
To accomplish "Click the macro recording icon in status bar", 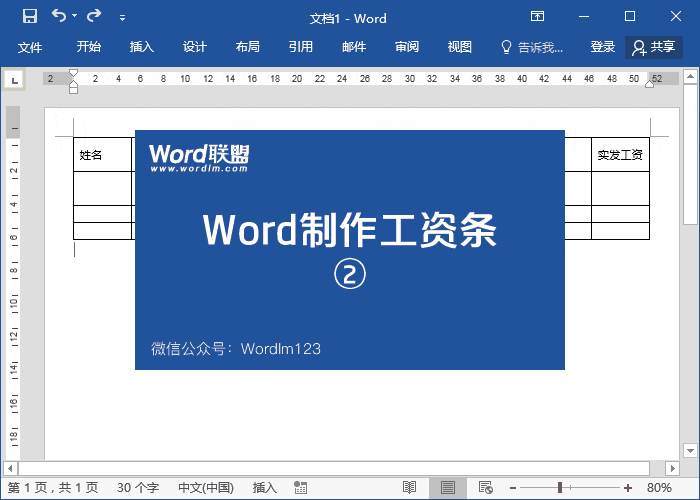I will pyautogui.click(x=300, y=488).
